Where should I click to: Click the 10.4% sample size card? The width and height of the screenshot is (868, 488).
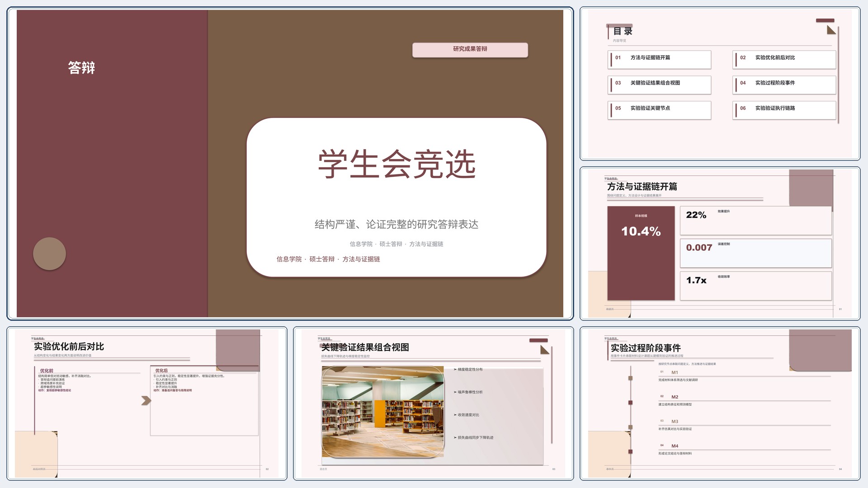pyautogui.click(x=641, y=253)
